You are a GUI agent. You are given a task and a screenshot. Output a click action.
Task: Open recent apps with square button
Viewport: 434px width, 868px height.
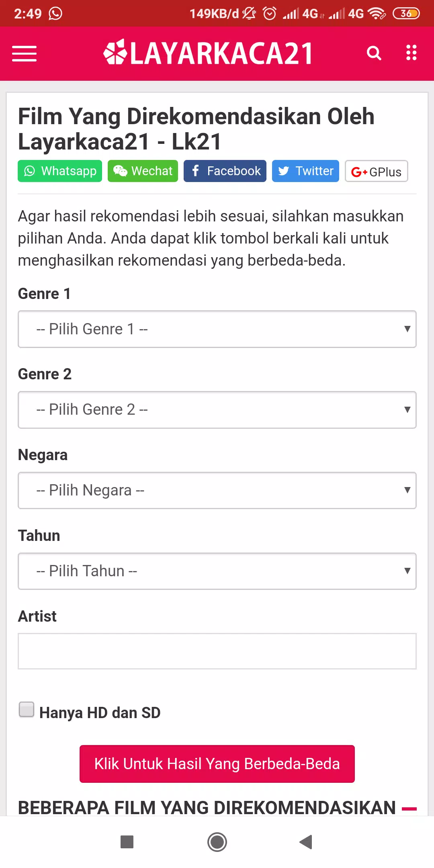click(x=127, y=842)
